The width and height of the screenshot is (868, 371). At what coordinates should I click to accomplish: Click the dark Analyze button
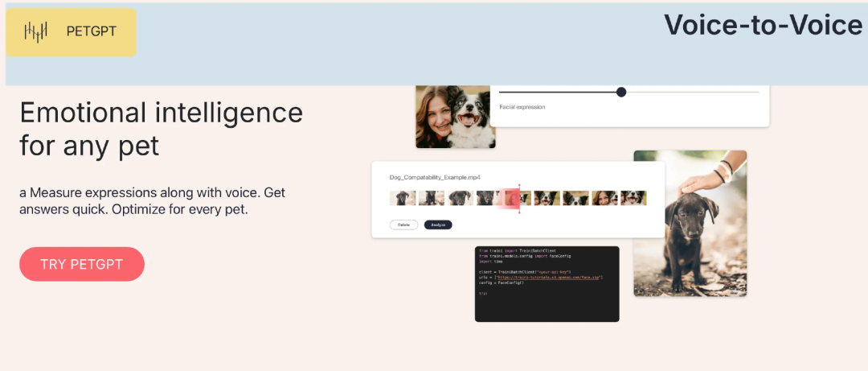[x=438, y=225]
